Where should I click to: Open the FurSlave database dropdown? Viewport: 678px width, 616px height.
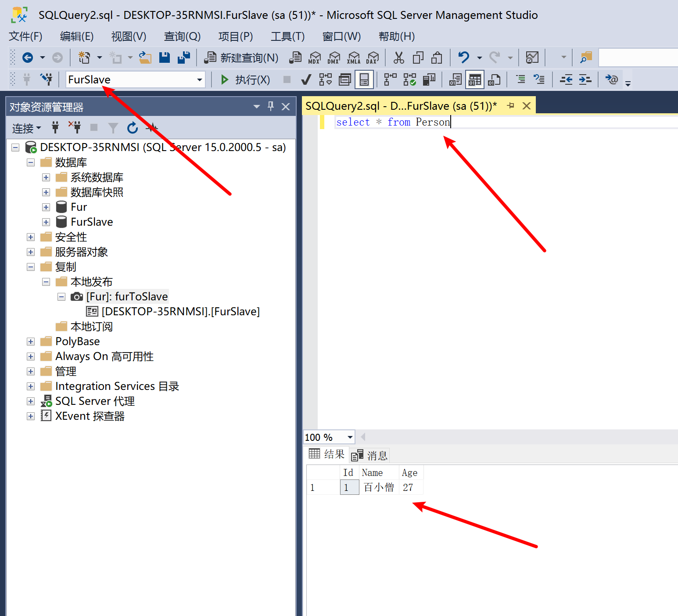point(200,80)
